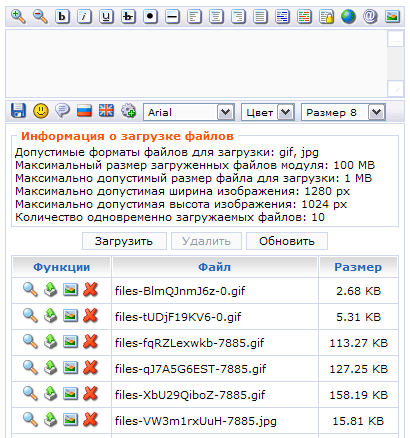Insert a bullet list item
This screenshot has height=438, width=410.
point(150,16)
